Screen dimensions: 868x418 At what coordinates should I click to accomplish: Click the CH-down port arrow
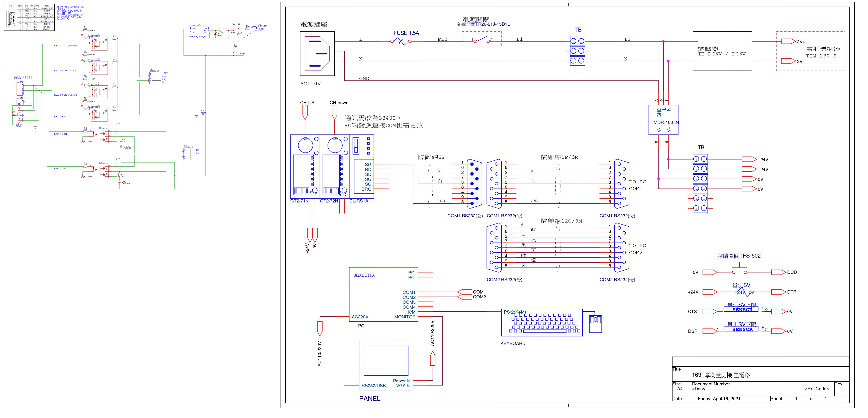[334, 113]
